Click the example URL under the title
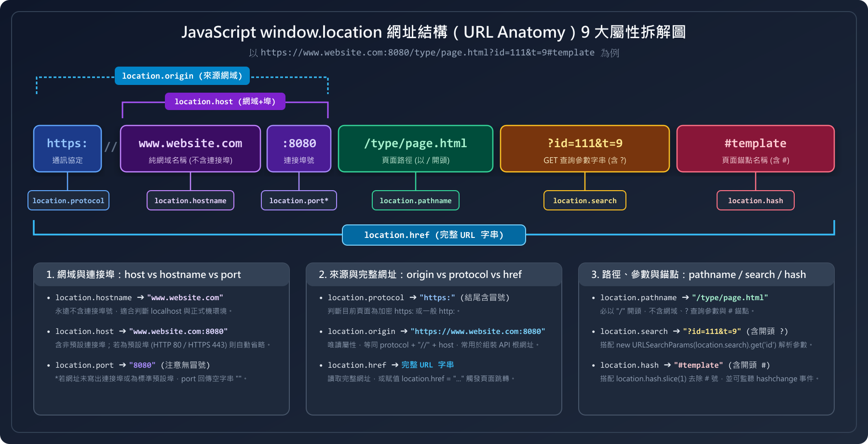This screenshot has width=868, height=444. (428, 53)
